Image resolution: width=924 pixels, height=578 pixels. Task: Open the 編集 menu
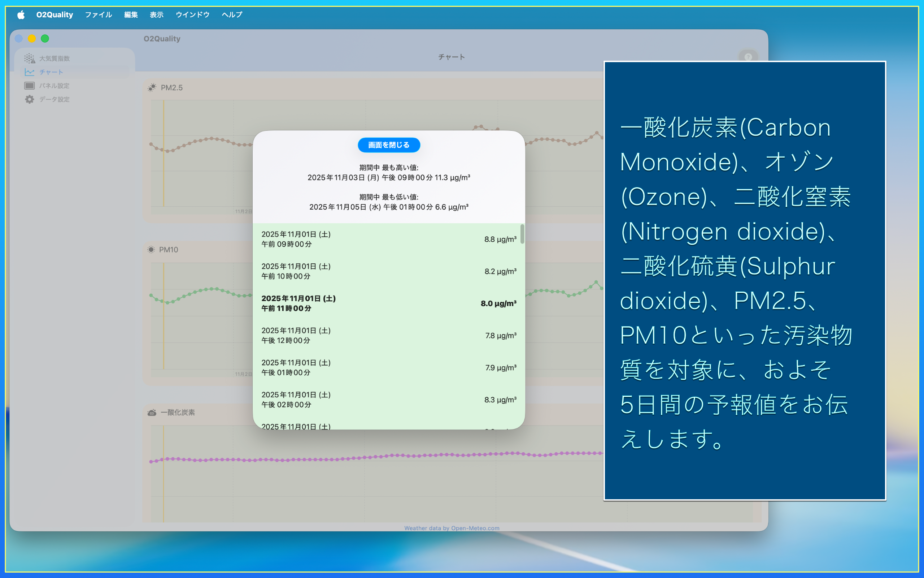click(x=131, y=14)
